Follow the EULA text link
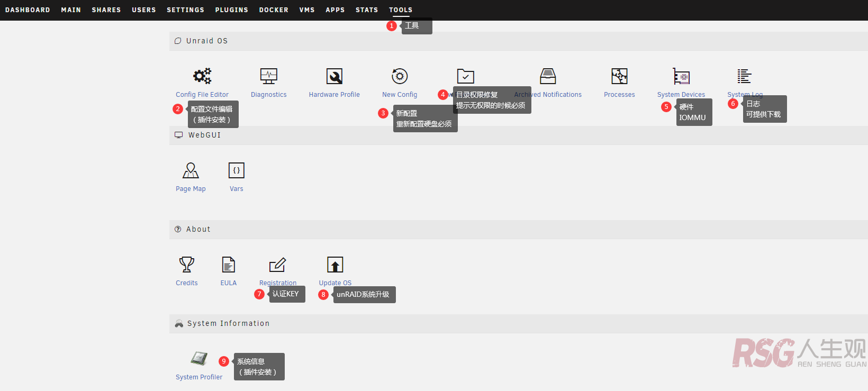868x391 pixels. pyautogui.click(x=229, y=283)
